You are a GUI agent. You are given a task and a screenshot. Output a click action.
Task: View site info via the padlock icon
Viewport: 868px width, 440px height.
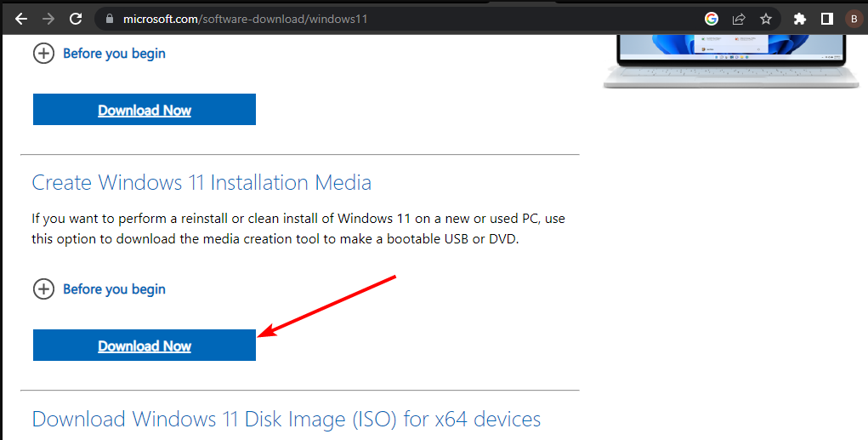tap(110, 19)
